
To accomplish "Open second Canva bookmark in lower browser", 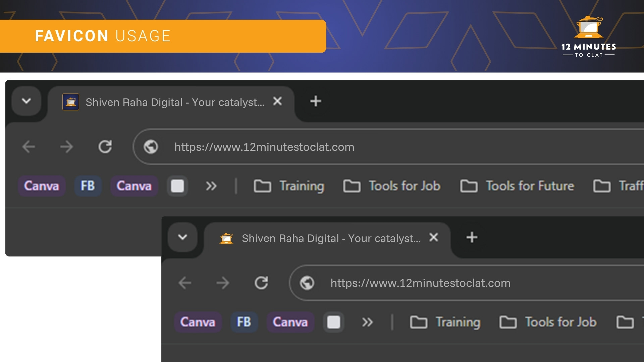I will pyautogui.click(x=290, y=322).
